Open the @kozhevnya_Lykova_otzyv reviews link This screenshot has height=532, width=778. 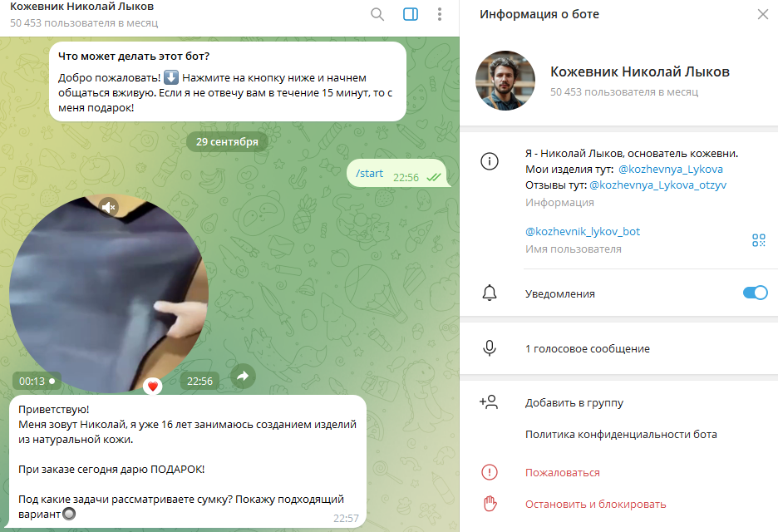658,185
